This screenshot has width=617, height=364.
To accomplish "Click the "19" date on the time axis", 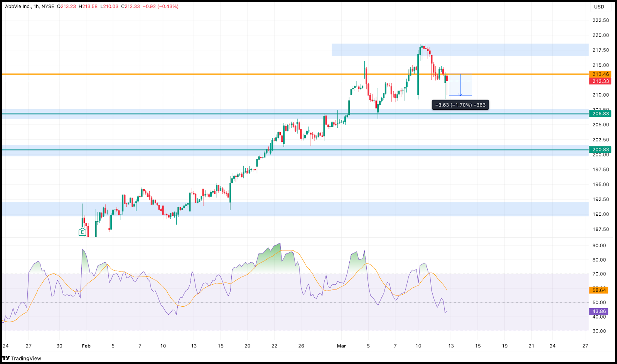I will [505, 346].
